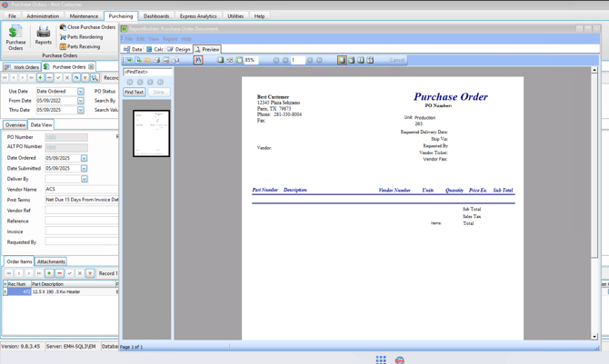Click the page thumbnail in preview sidebar
609x364 pixels.
151,133
